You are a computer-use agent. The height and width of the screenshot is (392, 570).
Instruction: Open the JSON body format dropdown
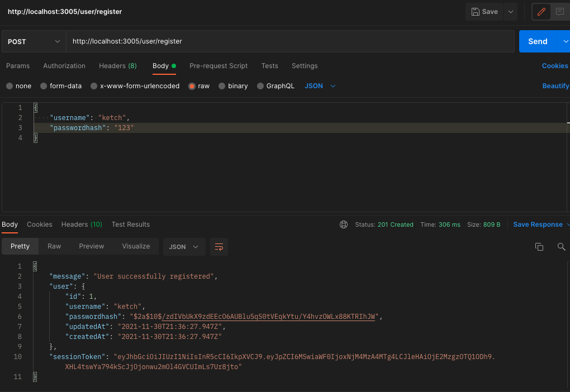[x=320, y=86]
